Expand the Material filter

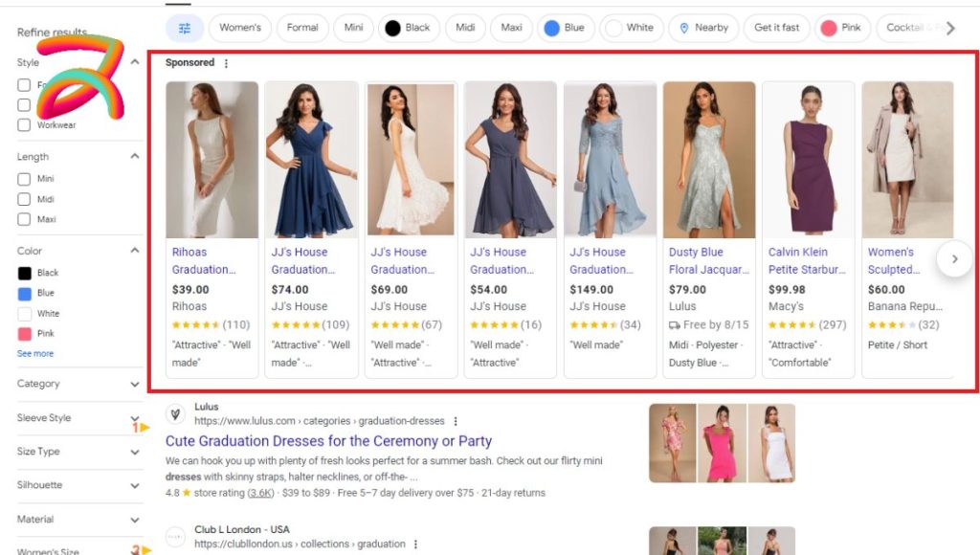(134, 520)
